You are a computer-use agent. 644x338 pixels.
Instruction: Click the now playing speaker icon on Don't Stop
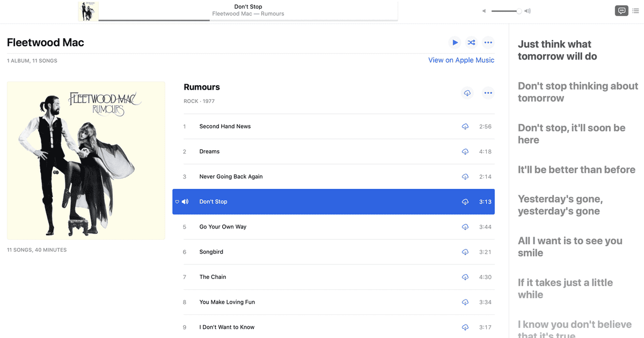click(x=185, y=202)
